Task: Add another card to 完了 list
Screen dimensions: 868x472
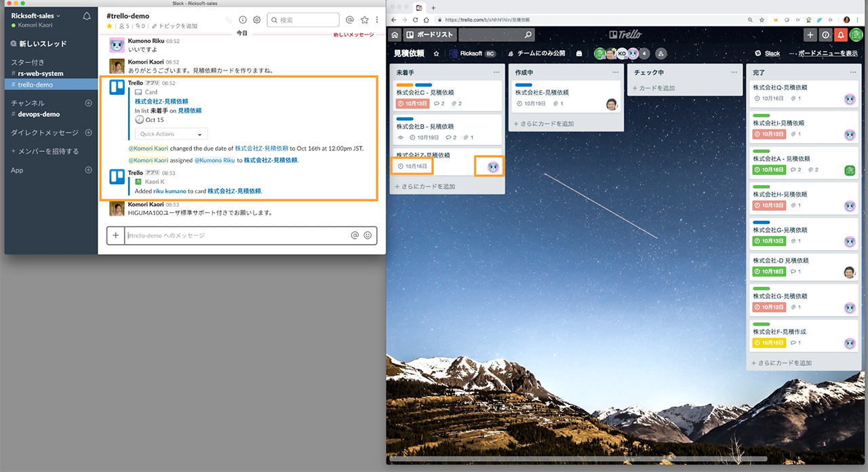Action: (782, 363)
